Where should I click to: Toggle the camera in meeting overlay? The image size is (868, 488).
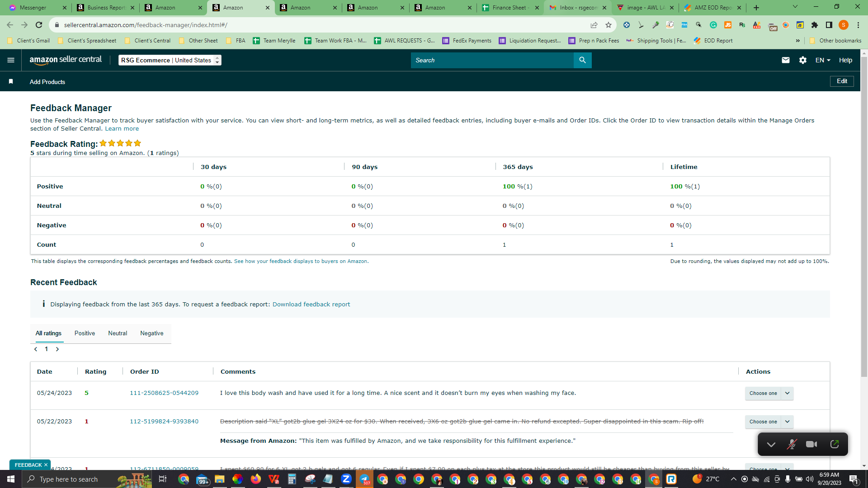[x=811, y=444]
